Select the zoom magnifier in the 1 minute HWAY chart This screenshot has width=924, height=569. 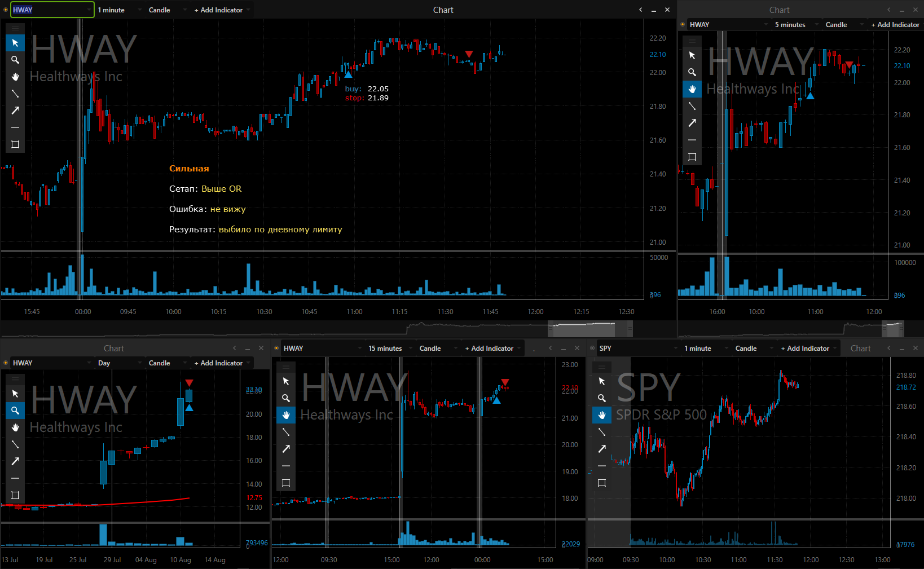point(15,60)
